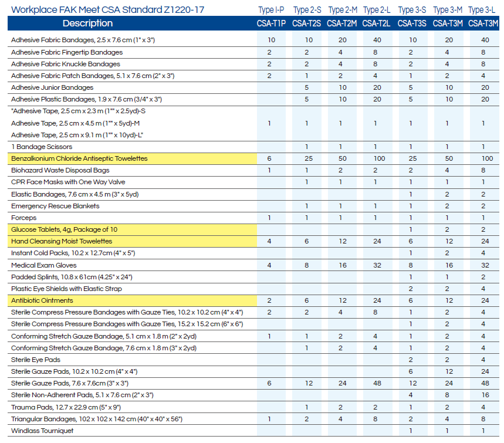Screen dimensions: 504x443
Task: Select the 'Forceps' row label
Action: pos(24,218)
